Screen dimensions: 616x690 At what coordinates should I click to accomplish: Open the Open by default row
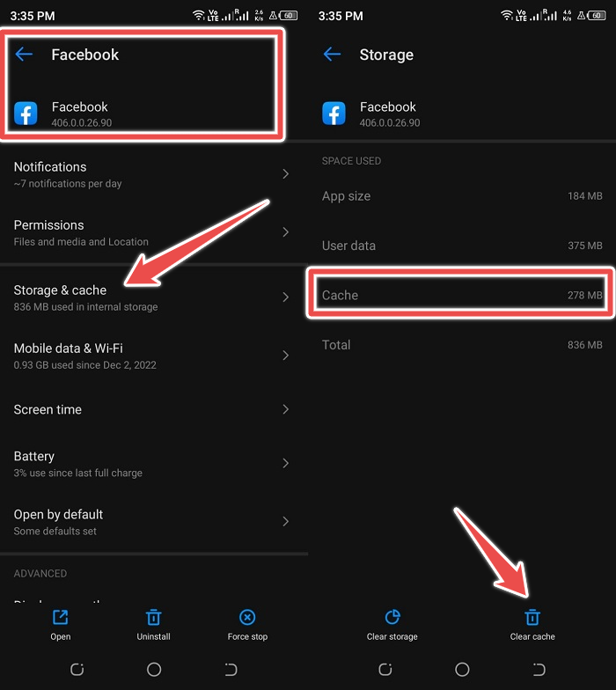pos(154,522)
